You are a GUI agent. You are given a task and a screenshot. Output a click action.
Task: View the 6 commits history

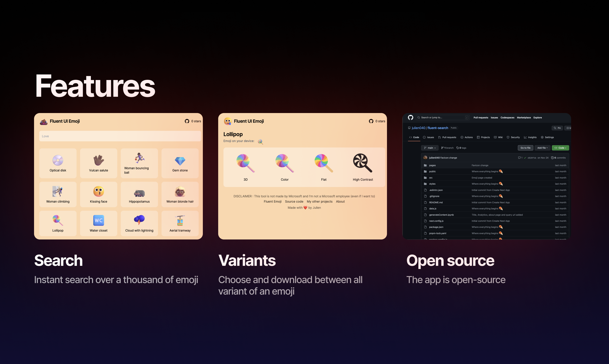point(558,158)
